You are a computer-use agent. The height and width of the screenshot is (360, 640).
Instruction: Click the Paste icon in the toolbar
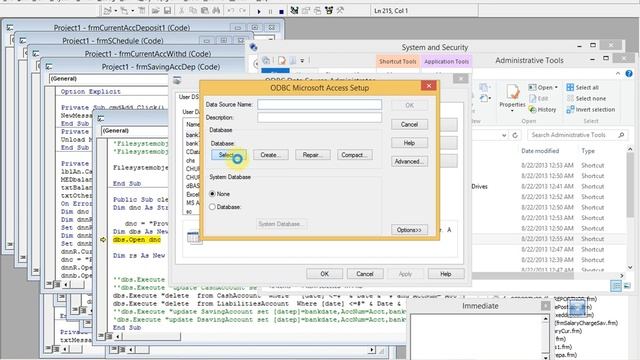pos(205,11)
